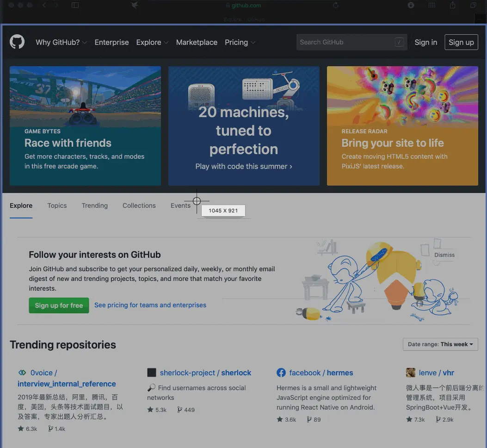The width and height of the screenshot is (487, 448).
Task: Click hermes 89 forks
Action: 314,419
